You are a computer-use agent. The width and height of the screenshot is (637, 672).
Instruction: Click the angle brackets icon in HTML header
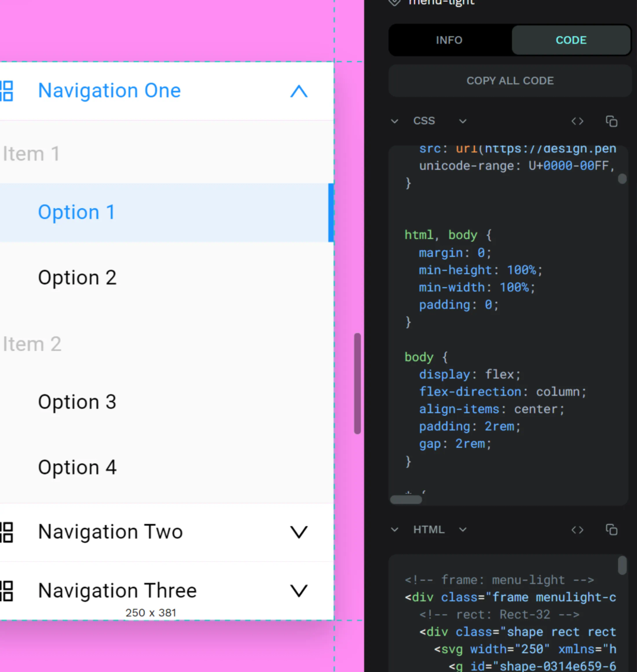click(x=577, y=530)
